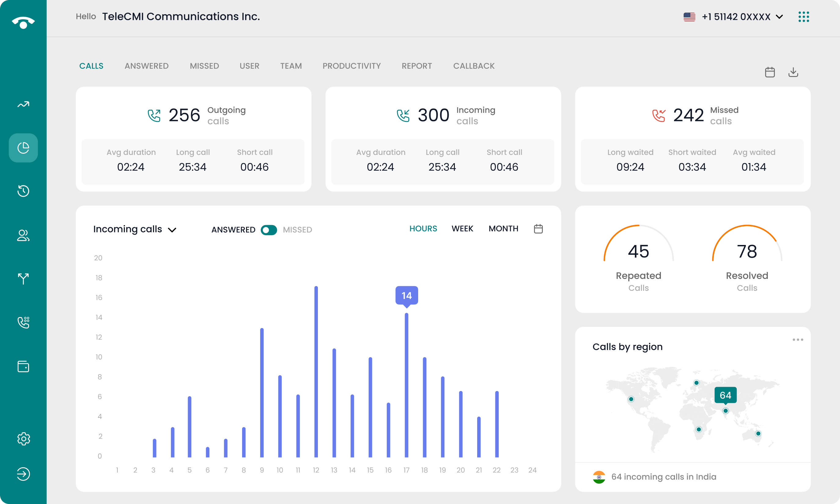Switch to the MISSED tab

pos(204,66)
